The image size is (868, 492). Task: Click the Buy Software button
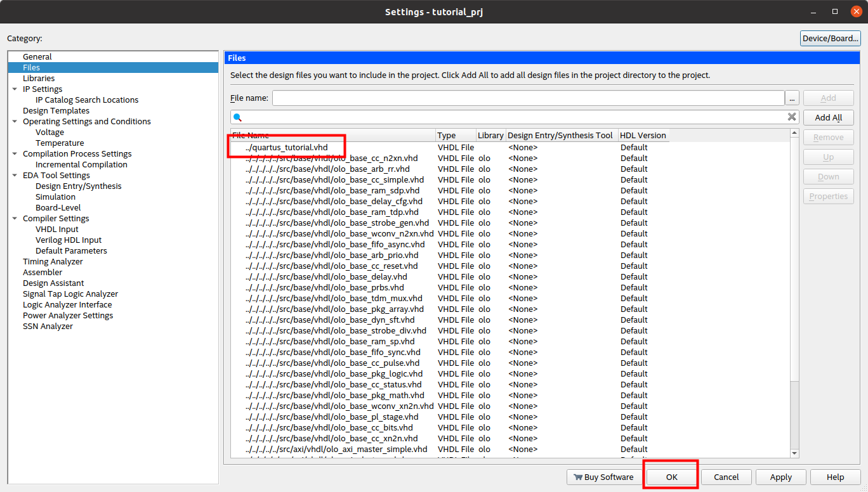click(x=603, y=477)
